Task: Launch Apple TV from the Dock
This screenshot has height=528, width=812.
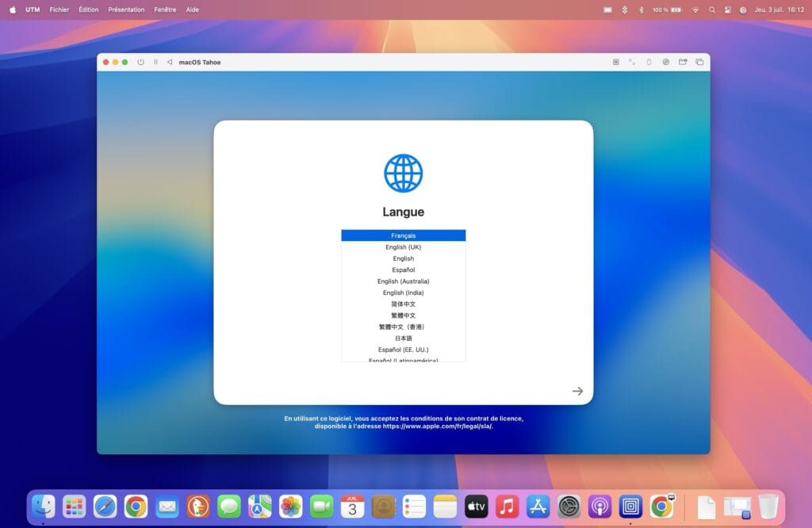Action: pos(476,507)
